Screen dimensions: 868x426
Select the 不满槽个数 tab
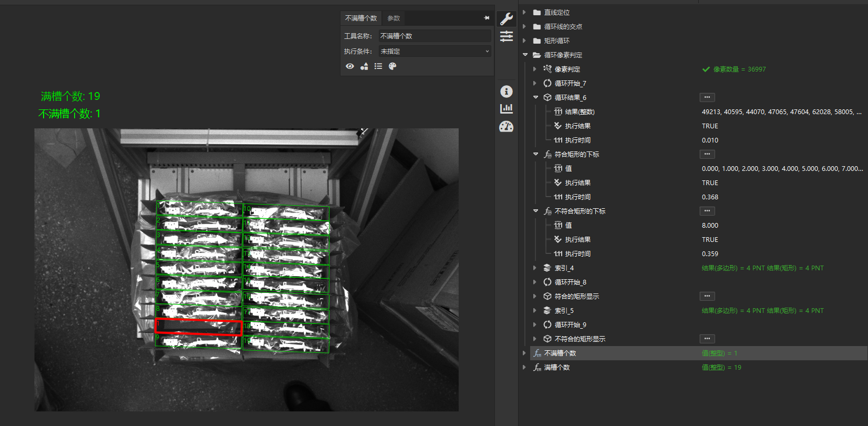pyautogui.click(x=360, y=18)
